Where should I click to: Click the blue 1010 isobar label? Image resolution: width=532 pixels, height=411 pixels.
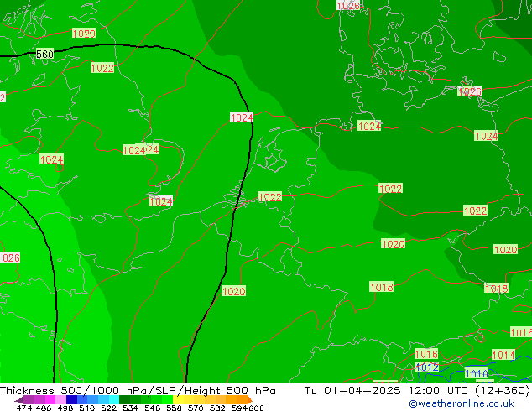tap(477, 374)
